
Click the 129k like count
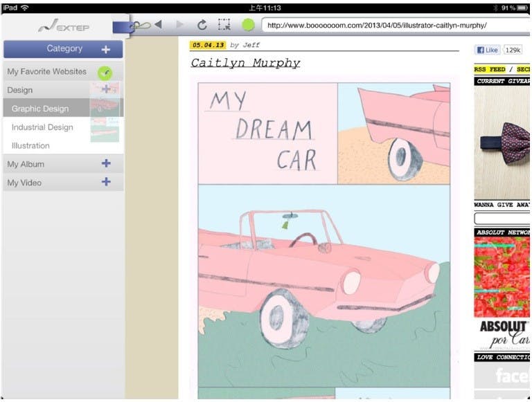point(513,50)
